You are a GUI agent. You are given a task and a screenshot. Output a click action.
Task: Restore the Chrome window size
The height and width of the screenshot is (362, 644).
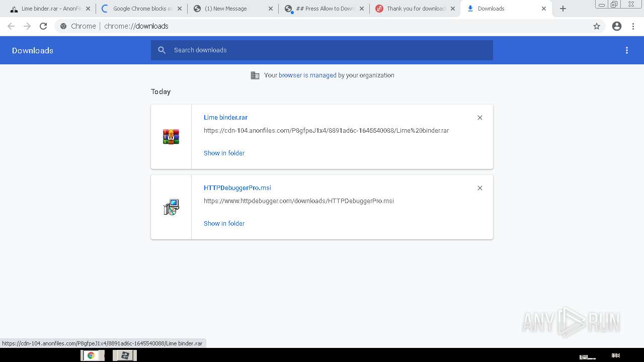(614, 4)
